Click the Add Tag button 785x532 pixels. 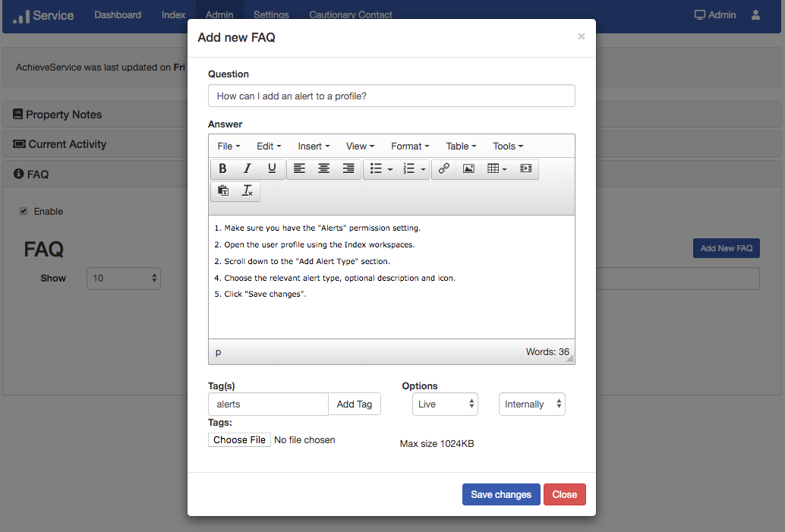tap(355, 405)
